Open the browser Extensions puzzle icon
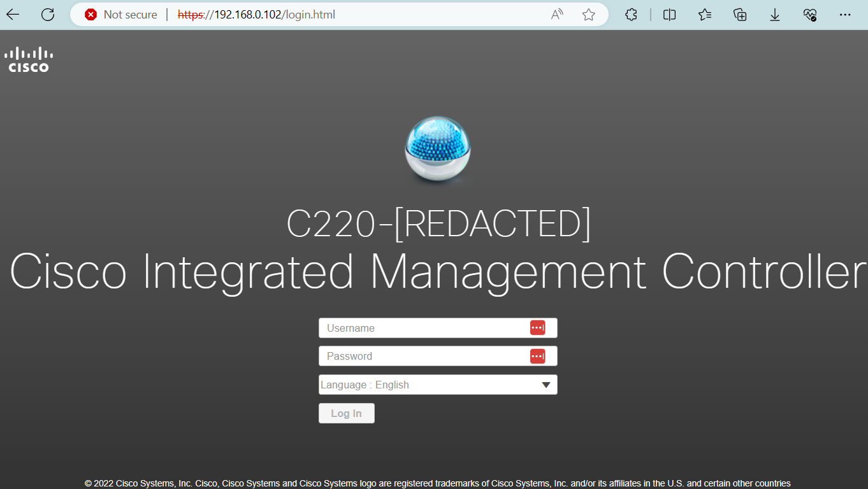This screenshot has width=868, height=489. [x=631, y=15]
